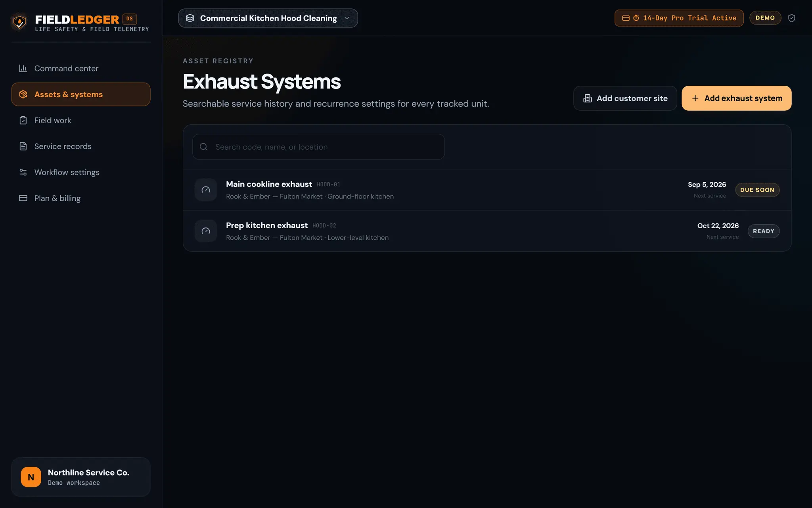Click the building icon on Add customer site
Image resolution: width=812 pixels, height=508 pixels.
(588, 98)
